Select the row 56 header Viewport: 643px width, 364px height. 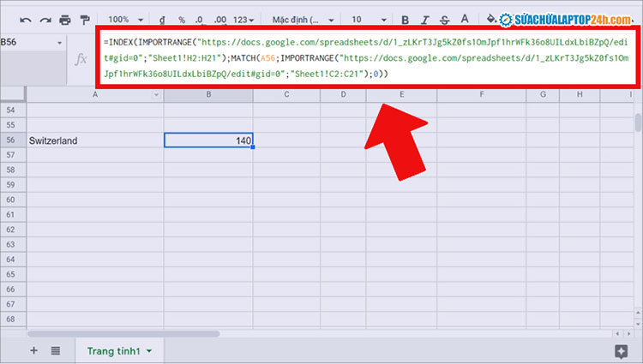[11, 140]
